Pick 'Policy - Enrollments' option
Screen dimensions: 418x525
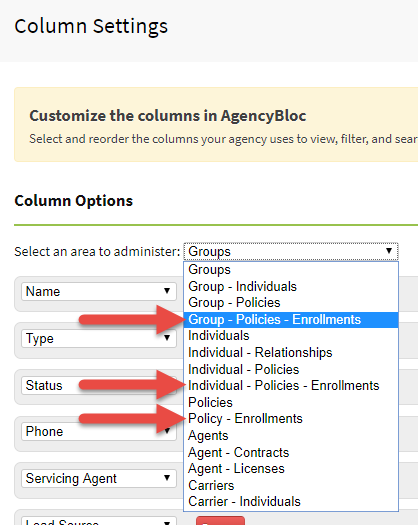(x=291, y=419)
